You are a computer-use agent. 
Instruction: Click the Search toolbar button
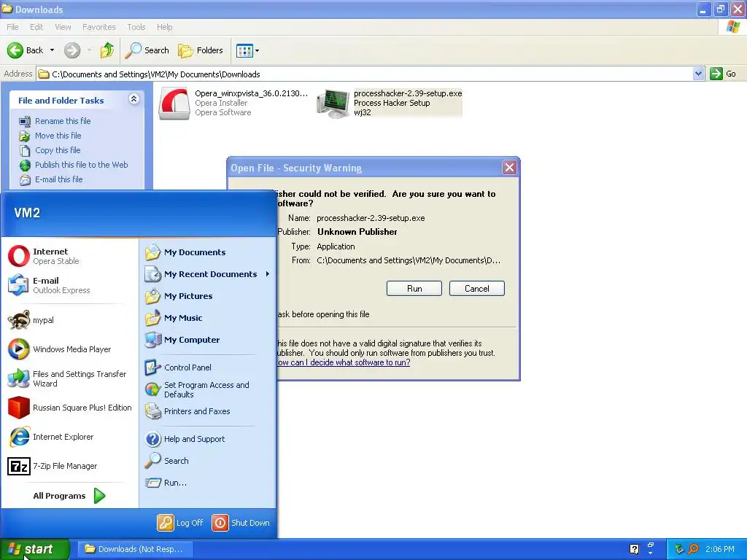pos(147,50)
